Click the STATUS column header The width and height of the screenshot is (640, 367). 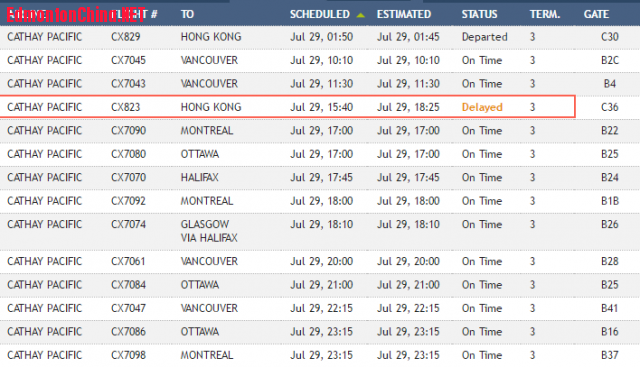pyautogui.click(x=479, y=14)
